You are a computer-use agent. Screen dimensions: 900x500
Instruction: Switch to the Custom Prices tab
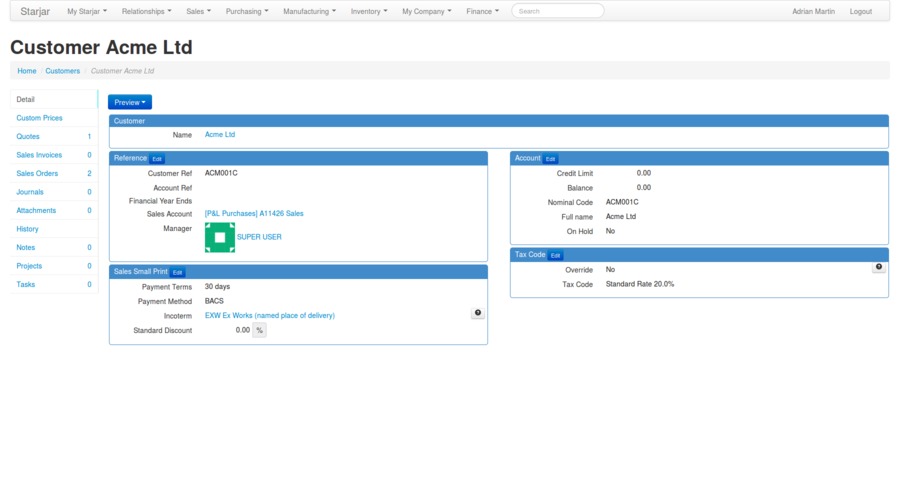coord(39,118)
